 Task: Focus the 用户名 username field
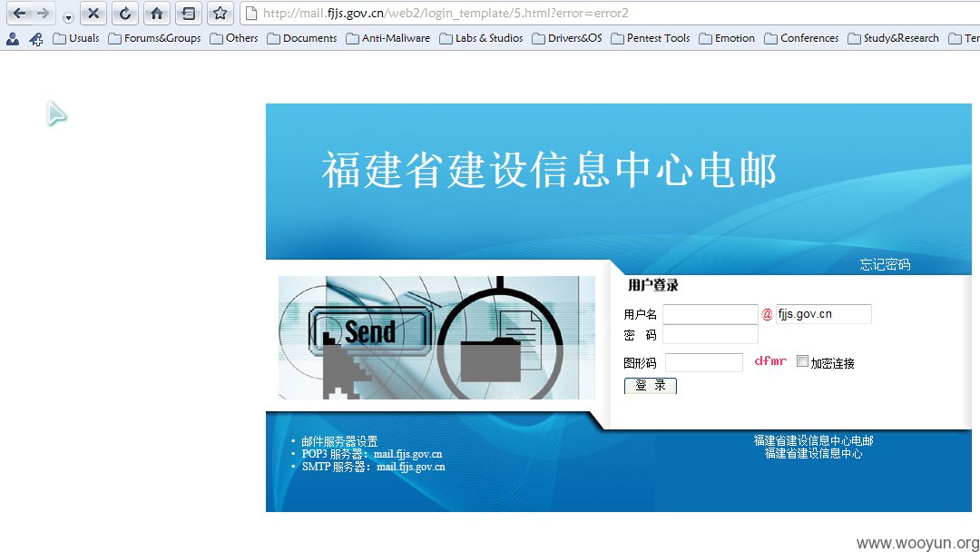coord(710,314)
